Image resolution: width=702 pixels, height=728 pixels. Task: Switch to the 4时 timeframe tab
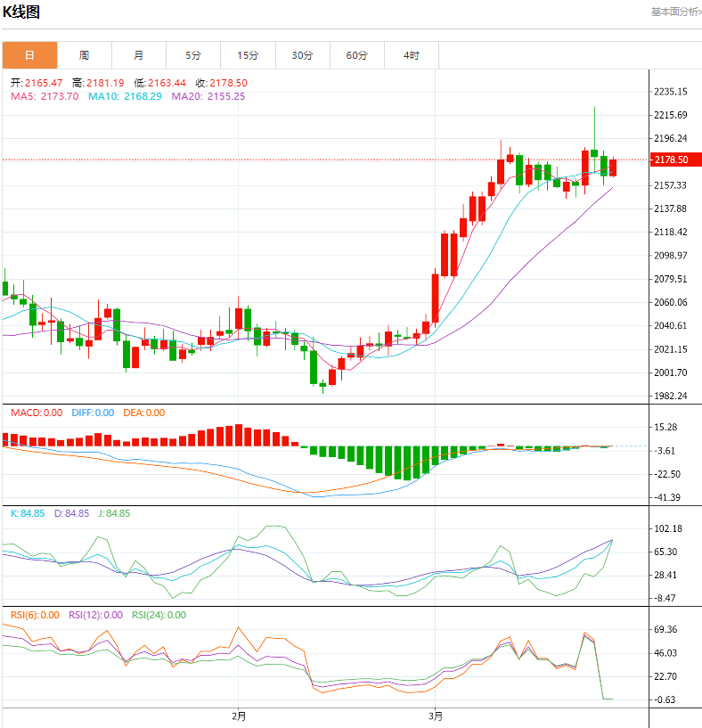click(x=411, y=55)
